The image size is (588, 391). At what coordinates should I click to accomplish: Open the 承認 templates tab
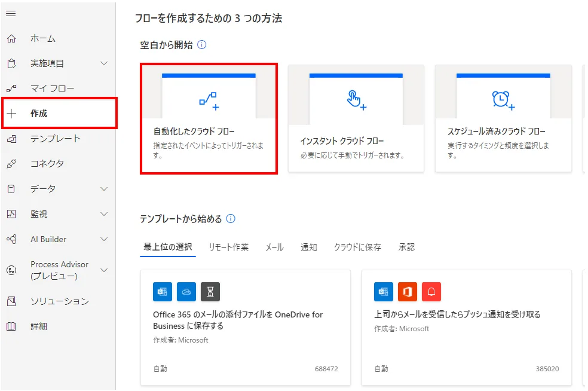click(x=406, y=247)
